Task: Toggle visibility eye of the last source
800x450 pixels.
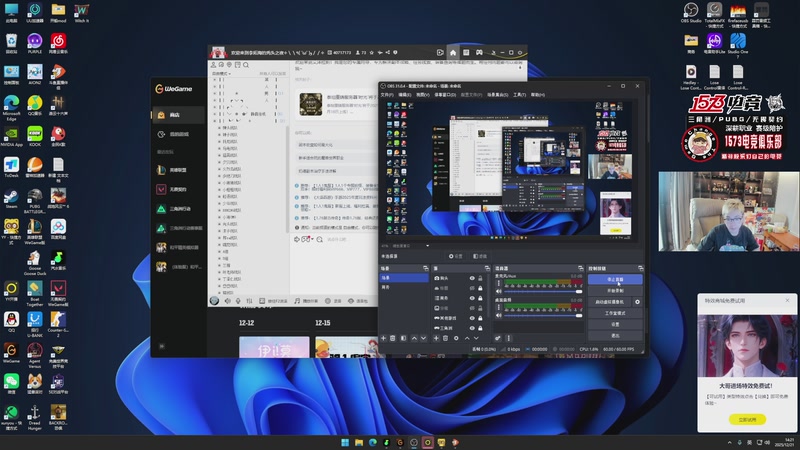Action: click(x=472, y=327)
